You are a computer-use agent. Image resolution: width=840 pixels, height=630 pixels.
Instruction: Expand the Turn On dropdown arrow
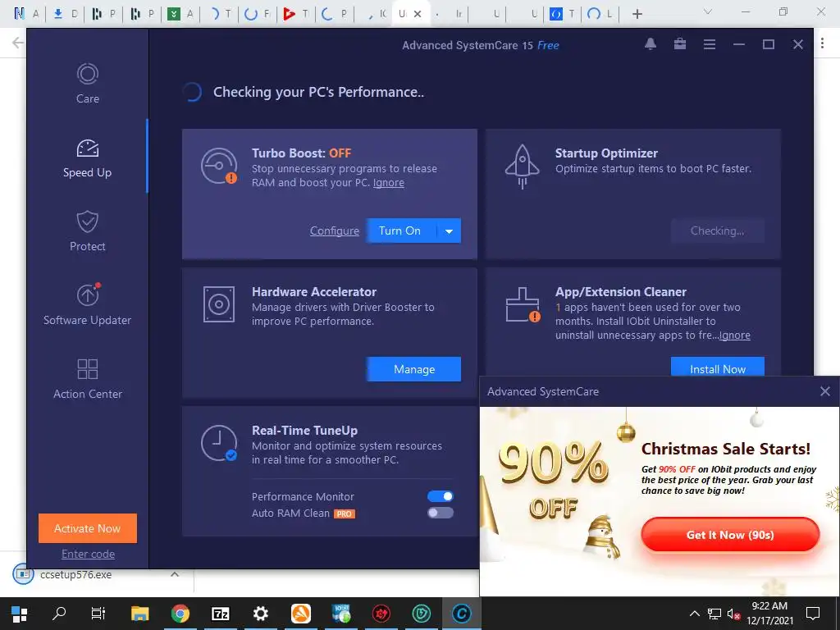tap(449, 231)
